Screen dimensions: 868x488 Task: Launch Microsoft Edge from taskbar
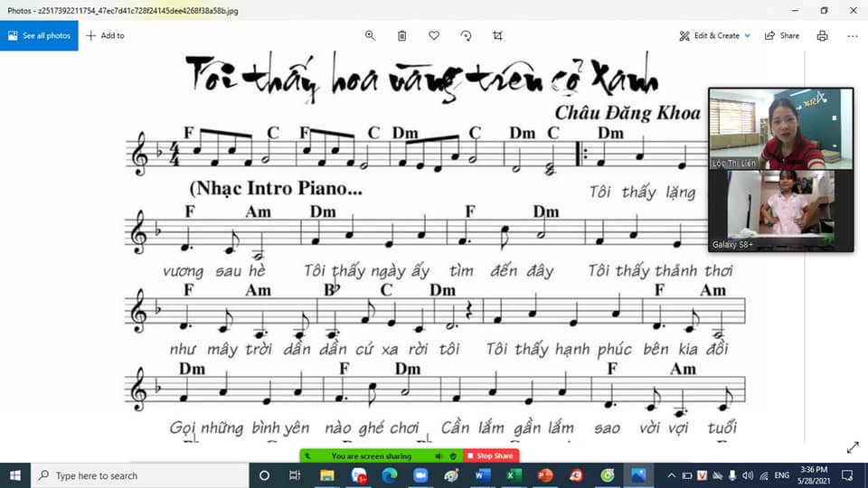[389, 475]
